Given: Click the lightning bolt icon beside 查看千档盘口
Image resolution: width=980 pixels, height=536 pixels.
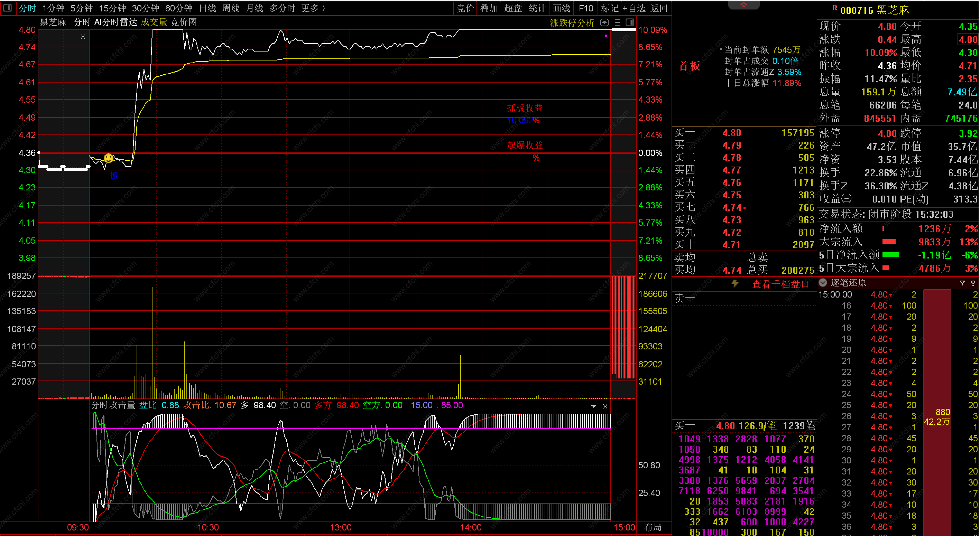Looking at the screenshot, I should (735, 284).
